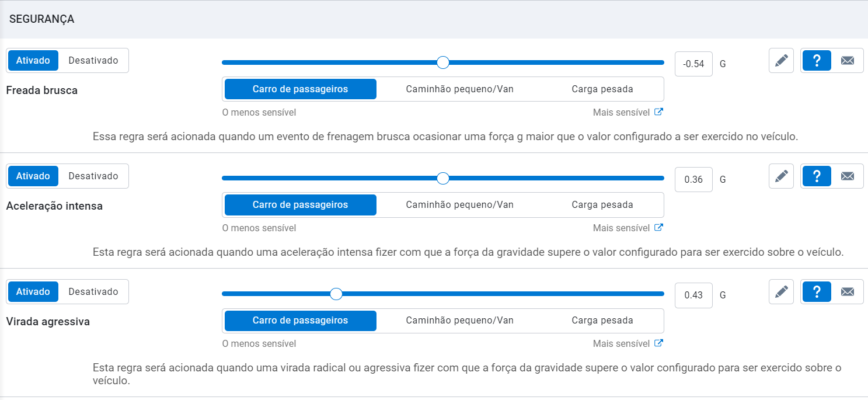Click the Freada brusca G value field
The image size is (868, 400).
[x=693, y=64]
